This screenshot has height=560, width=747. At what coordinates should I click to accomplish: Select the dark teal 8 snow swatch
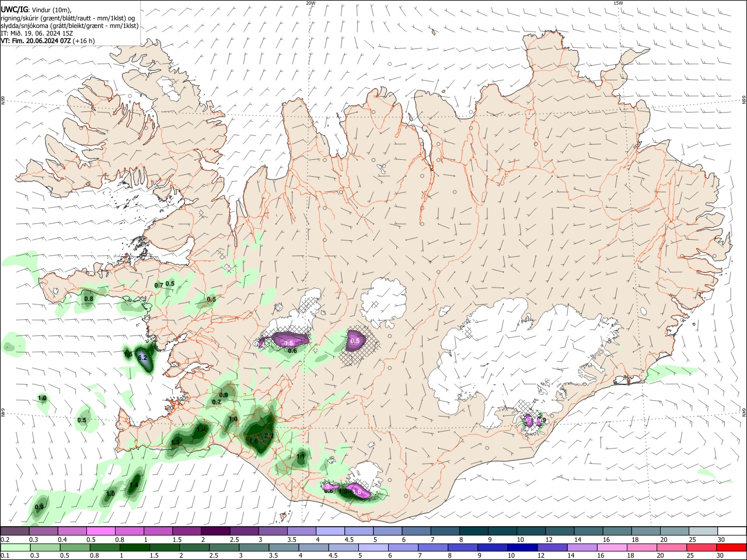[473, 531]
